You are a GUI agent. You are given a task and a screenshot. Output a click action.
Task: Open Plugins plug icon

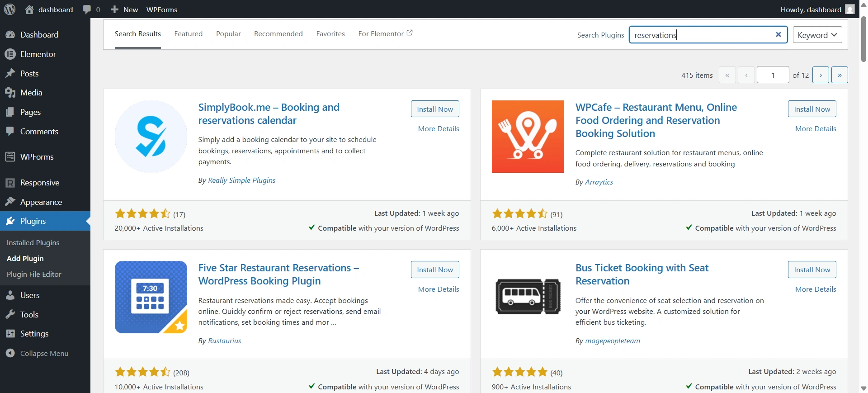10,221
